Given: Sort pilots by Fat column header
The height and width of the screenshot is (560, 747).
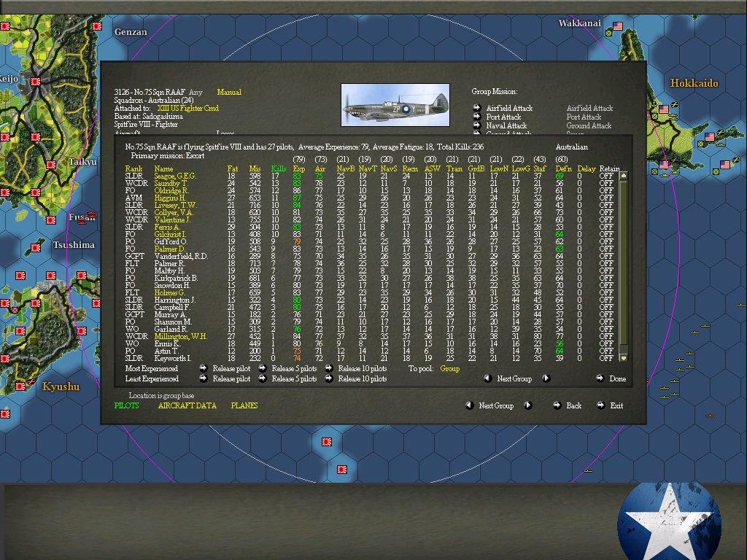Looking at the screenshot, I should coord(233,168).
